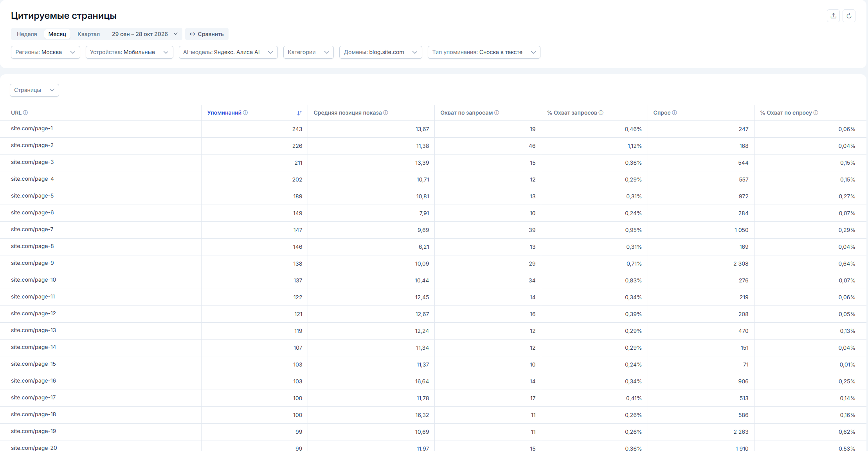Viewport: 868px width, 451px height.
Task: Click 0,29% demand coverage in page-7 row
Action: pos(847,230)
